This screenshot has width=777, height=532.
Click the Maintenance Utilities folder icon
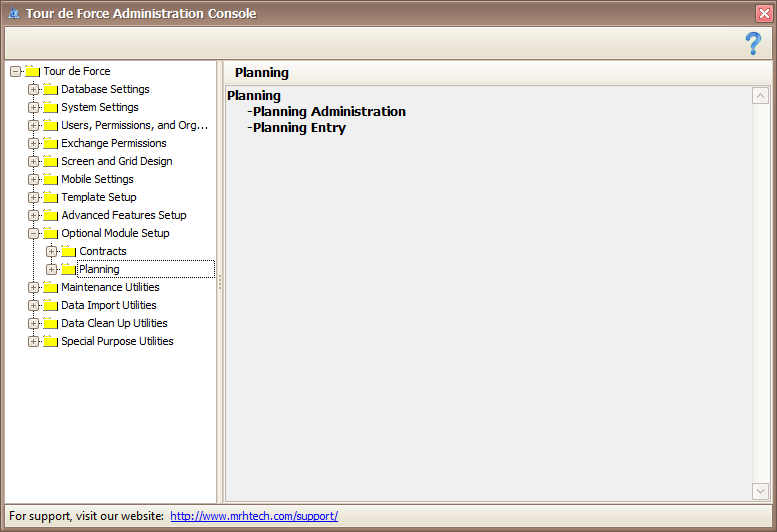pyautogui.click(x=51, y=287)
